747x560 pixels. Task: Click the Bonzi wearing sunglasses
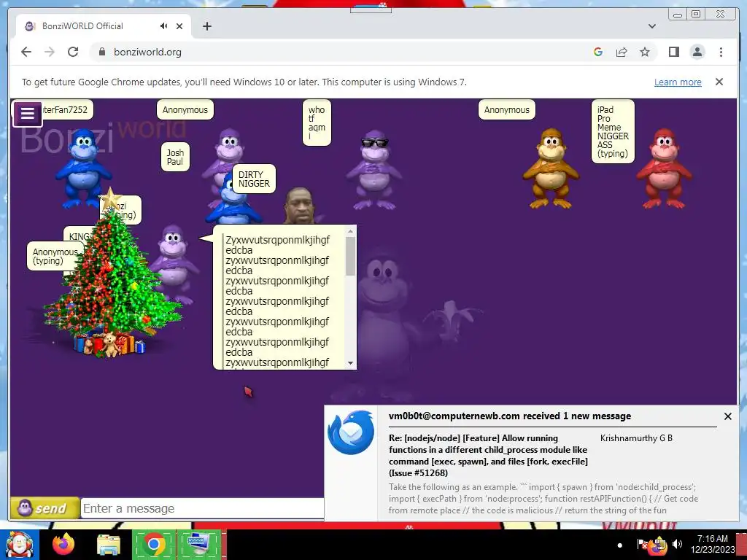[374, 169]
